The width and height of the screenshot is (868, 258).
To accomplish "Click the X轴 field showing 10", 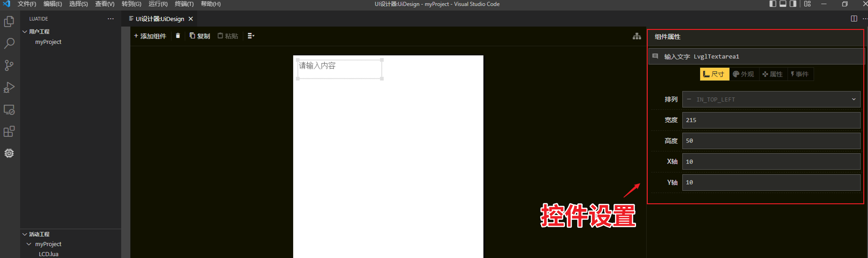I will point(771,162).
